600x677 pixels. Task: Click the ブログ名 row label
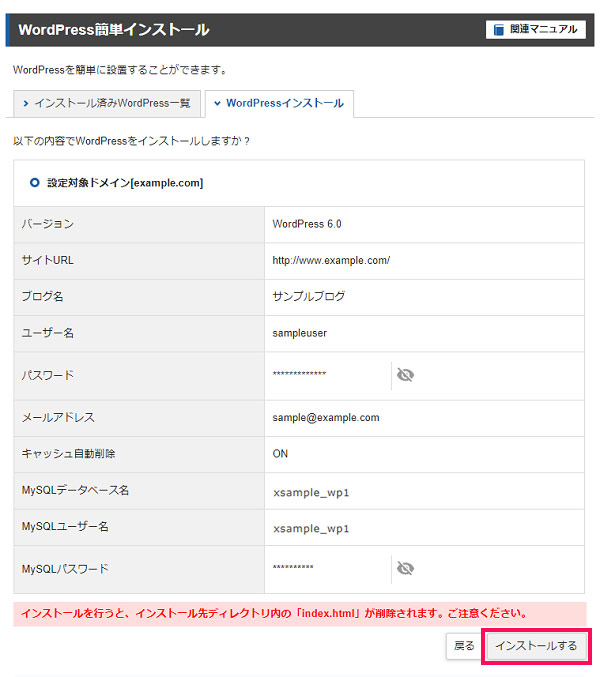(42, 296)
